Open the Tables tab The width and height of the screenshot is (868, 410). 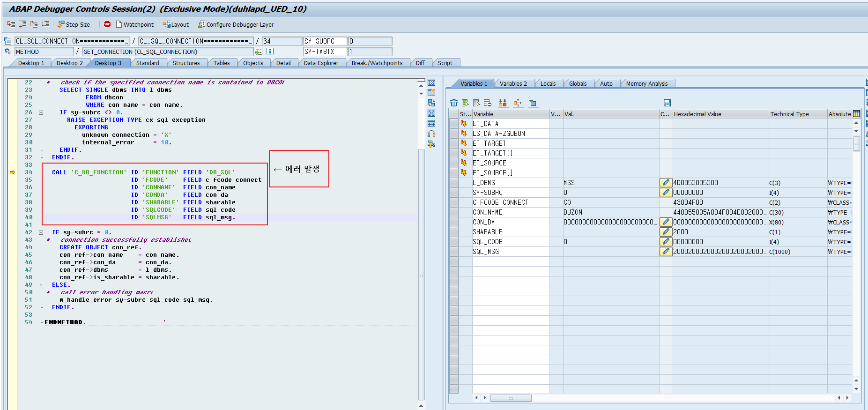[x=222, y=63]
